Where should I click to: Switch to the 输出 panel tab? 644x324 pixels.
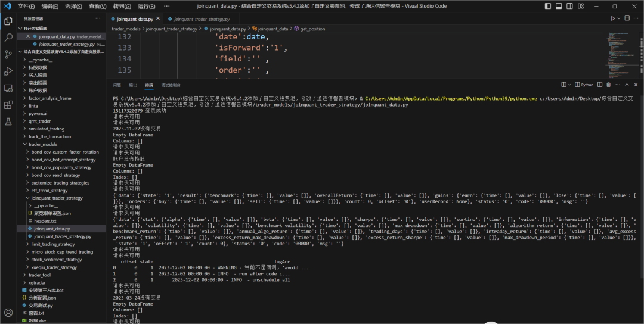coord(132,85)
